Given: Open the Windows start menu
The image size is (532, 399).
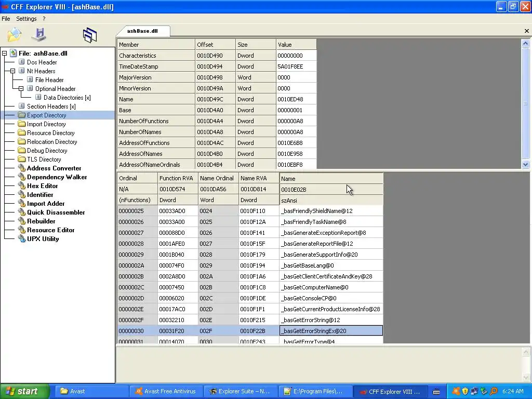Looking at the screenshot, I should click(x=25, y=391).
